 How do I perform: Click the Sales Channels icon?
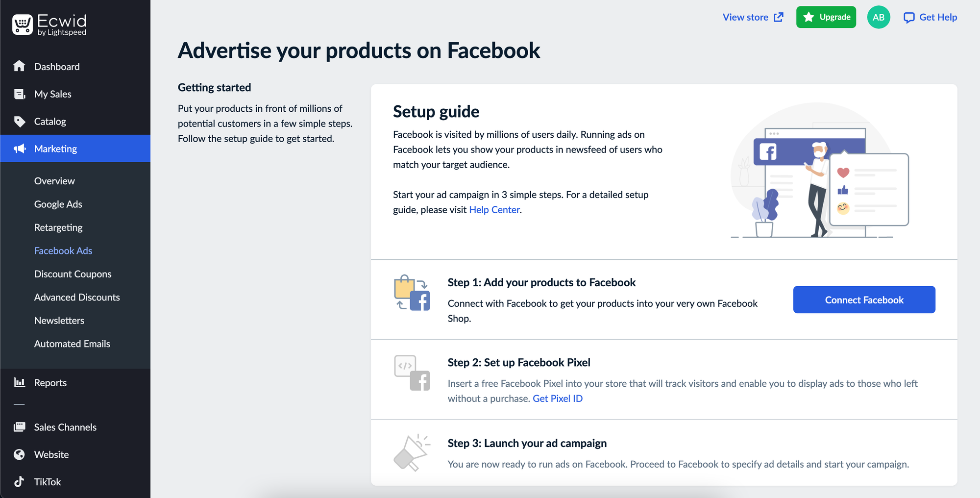tap(20, 427)
